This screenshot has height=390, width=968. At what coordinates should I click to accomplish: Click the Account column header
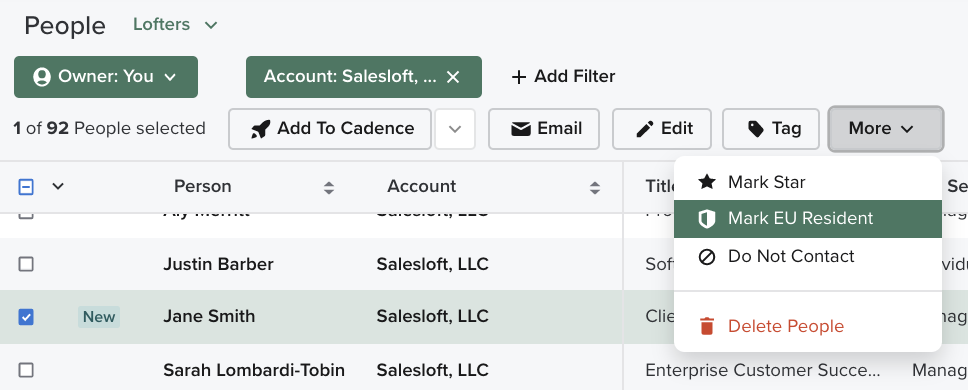click(x=422, y=186)
